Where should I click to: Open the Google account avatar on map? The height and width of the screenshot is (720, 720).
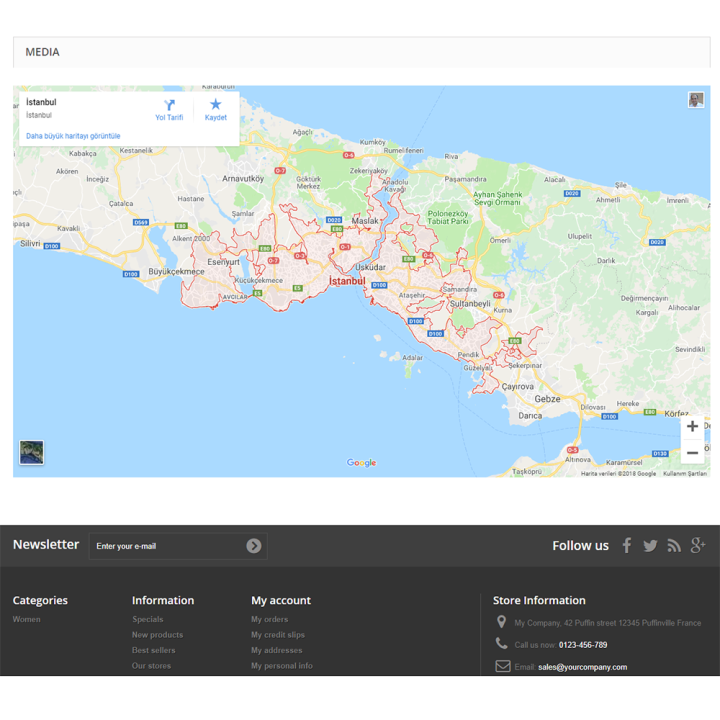[696, 100]
